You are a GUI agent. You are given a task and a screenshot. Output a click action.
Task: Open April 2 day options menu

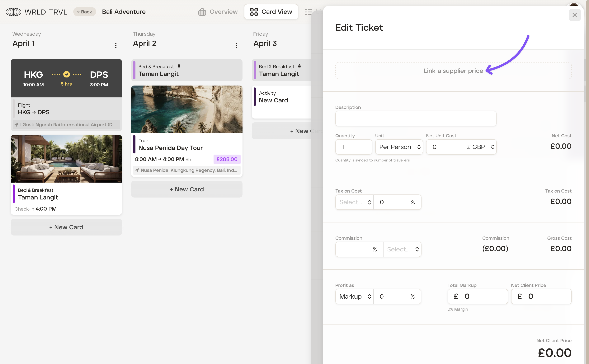(x=236, y=45)
